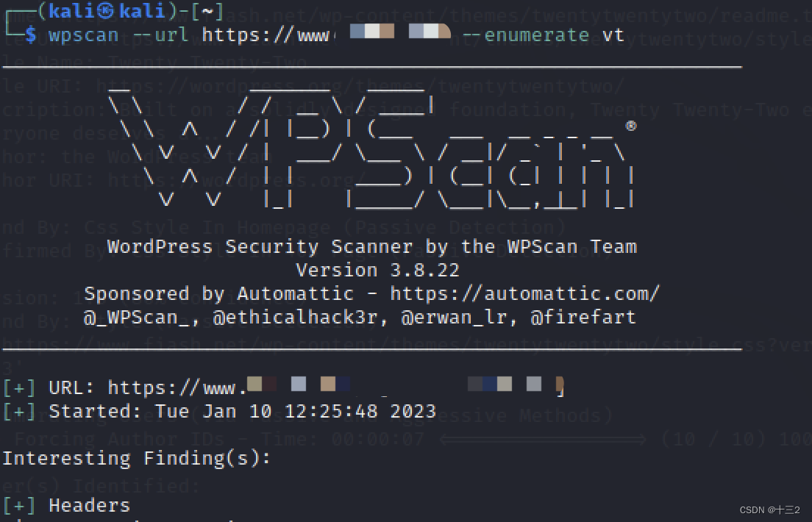Screen dimensions: 812x522
Task: Click the tilde home directory indicator
Action: (207, 11)
